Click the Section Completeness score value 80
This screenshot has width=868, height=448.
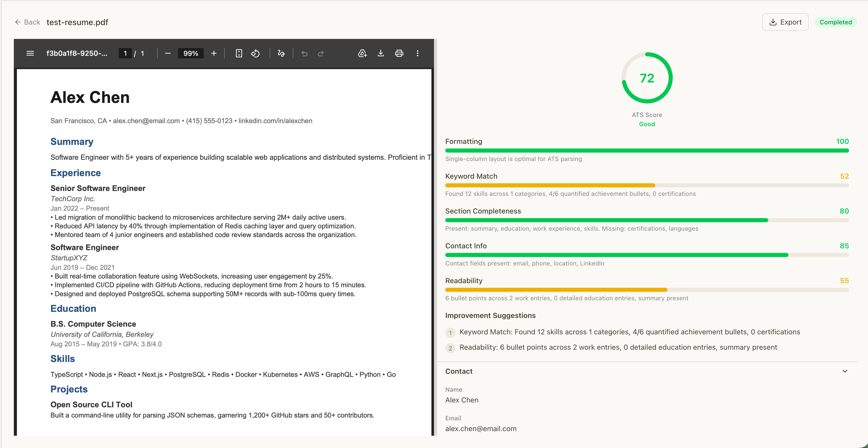[x=844, y=211]
